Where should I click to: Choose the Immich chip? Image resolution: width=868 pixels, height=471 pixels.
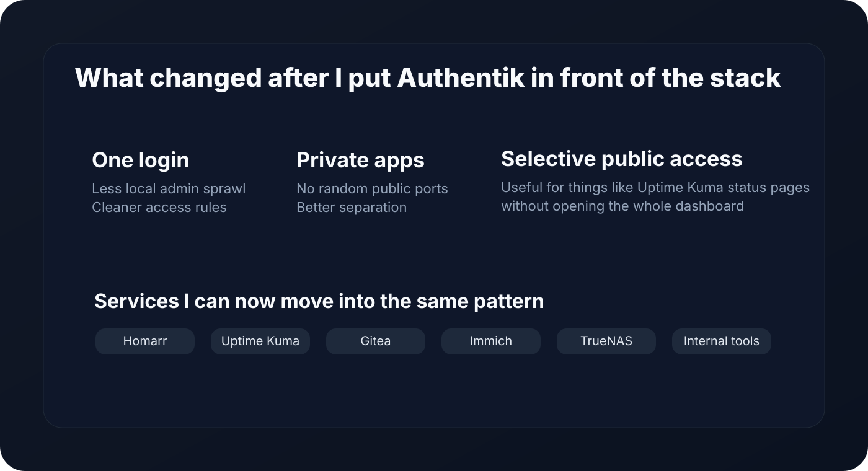coord(491,341)
